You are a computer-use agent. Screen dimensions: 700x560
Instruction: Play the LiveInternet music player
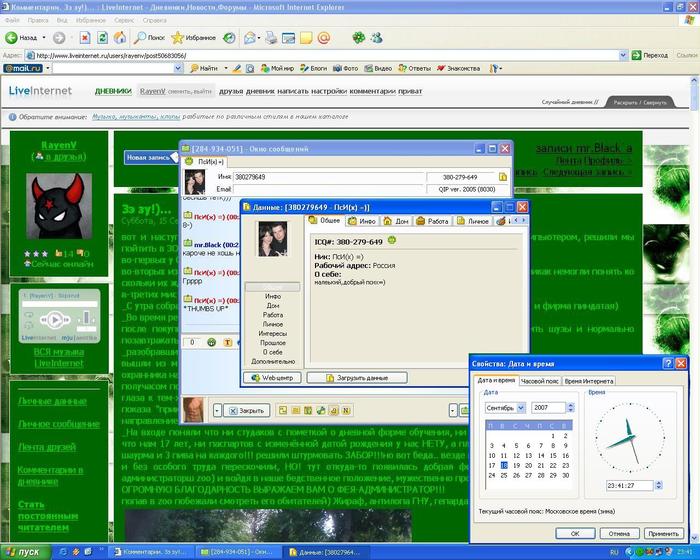[55, 320]
